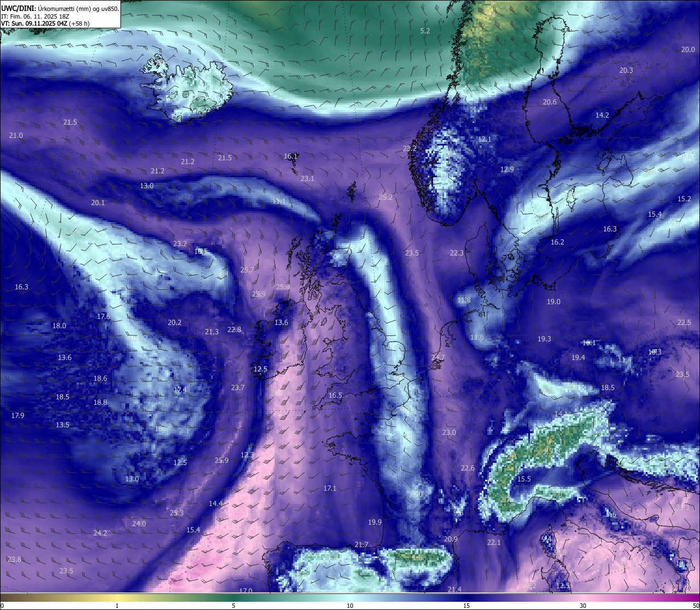This screenshot has width=700, height=610.
Task: Click the 16.5 value label
Action: click(x=335, y=396)
